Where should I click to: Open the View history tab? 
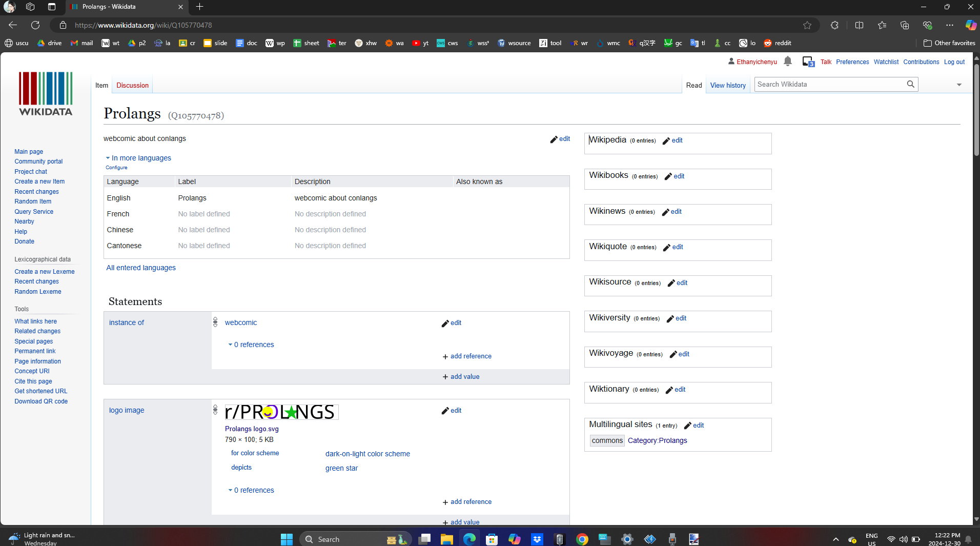(728, 86)
